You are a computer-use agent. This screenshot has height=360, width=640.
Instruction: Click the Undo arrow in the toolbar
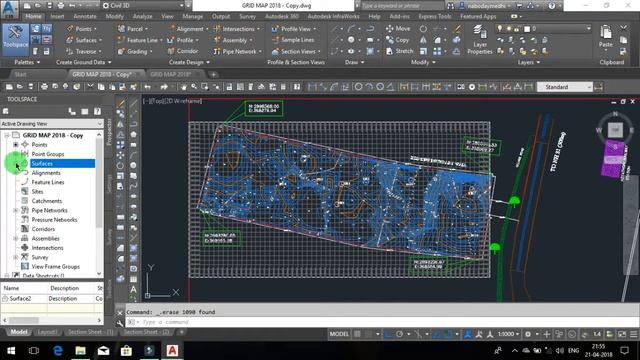pyautogui.click(x=147, y=87)
